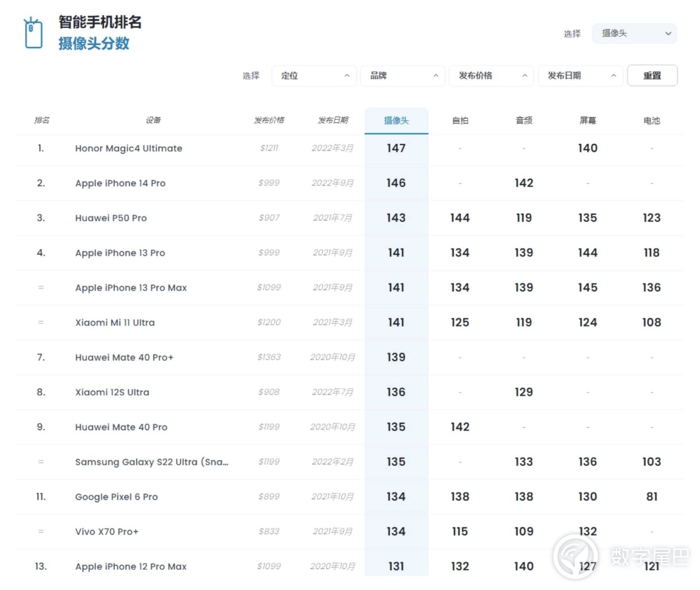Click release date 2022年2月 for Galaxy S22 Ultra
This screenshot has height=590, width=700.
[x=332, y=462]
